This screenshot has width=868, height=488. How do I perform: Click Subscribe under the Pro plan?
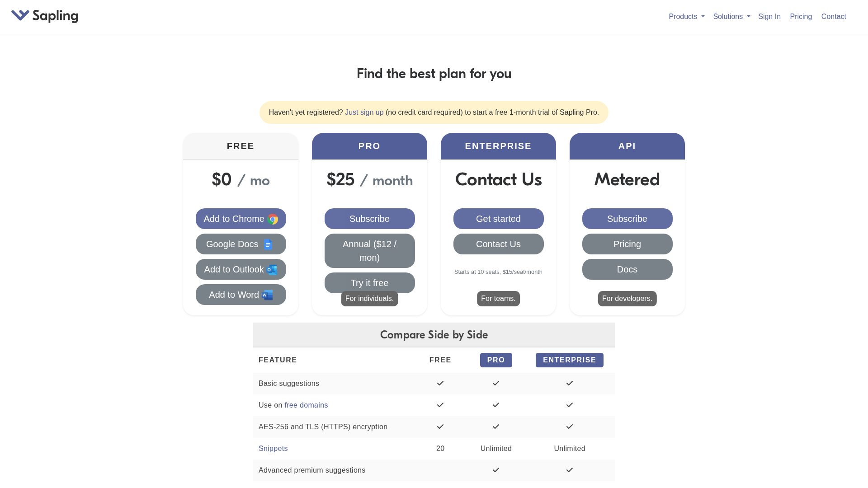tap(369, 219)
